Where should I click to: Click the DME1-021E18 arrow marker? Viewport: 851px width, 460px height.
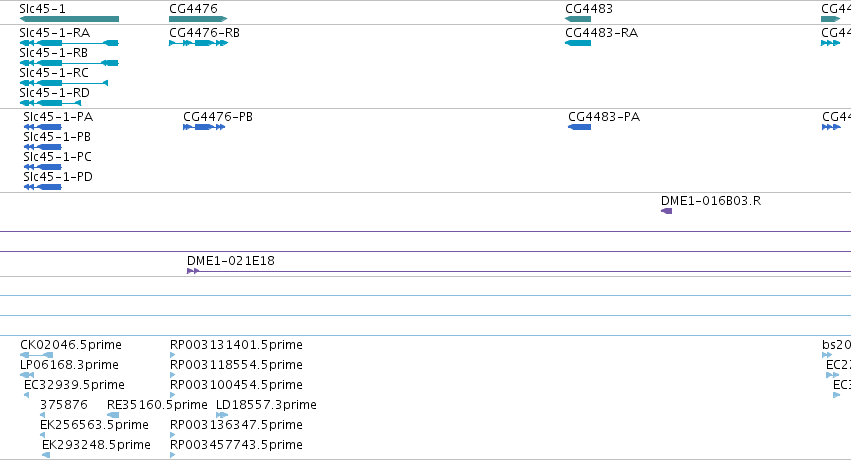point(193,271)
